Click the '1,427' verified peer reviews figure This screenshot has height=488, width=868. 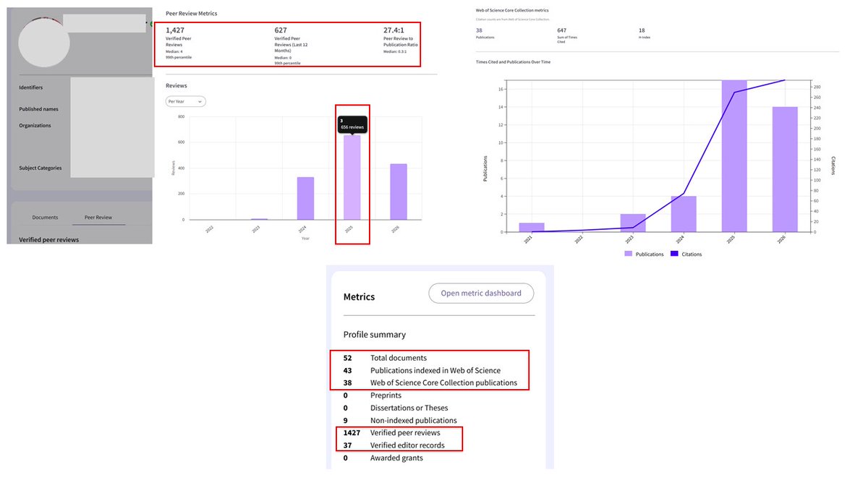[175, 30]
